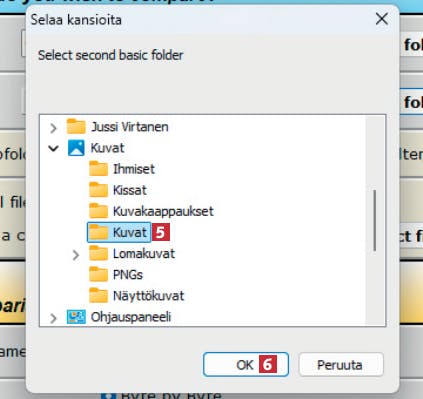Click the blue Kuvat pictures library icon
The width and height of the screenshot is (423, 399).
[x=76, y=148]
